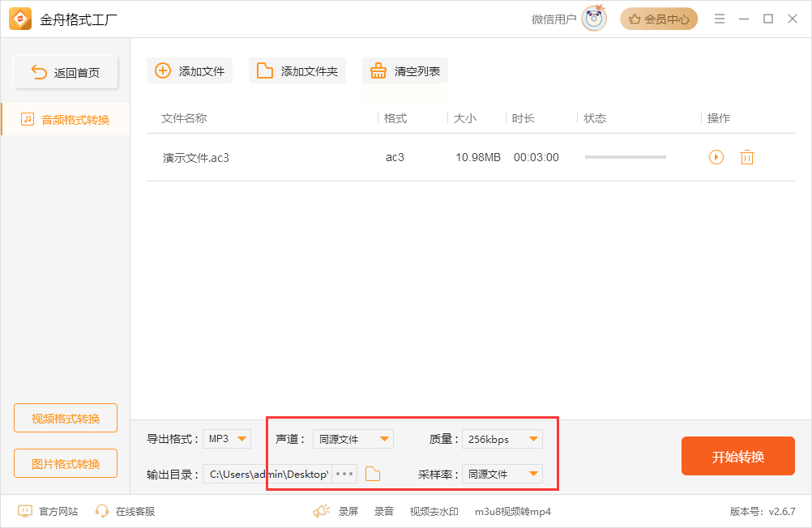Image resolution: width=812 pixels, height=528 pixels.
Task: Click the 文件名称 column header
Action: coord(184,118)
